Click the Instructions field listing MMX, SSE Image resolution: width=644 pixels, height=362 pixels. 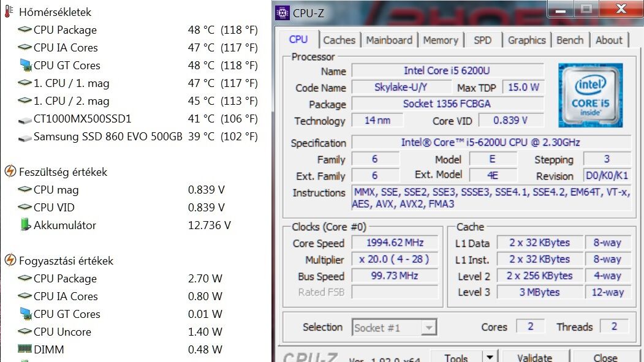[x=491, y=198]
